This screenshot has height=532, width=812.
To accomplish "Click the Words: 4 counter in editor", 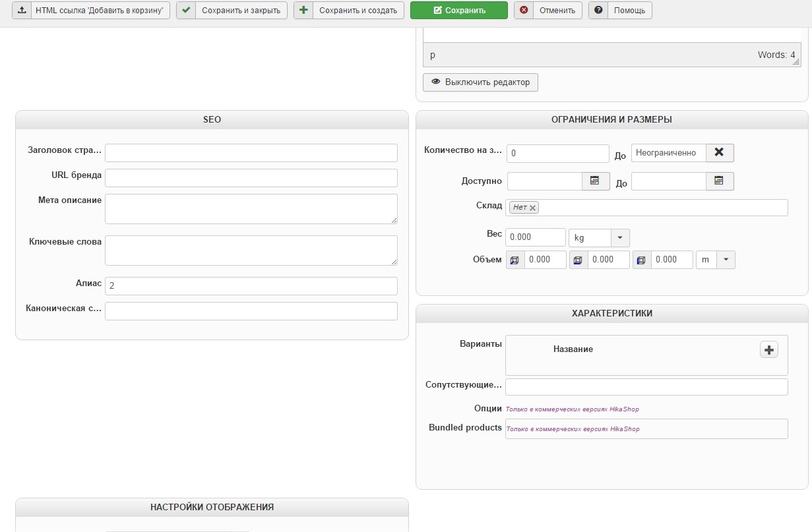I will (776, 55).
